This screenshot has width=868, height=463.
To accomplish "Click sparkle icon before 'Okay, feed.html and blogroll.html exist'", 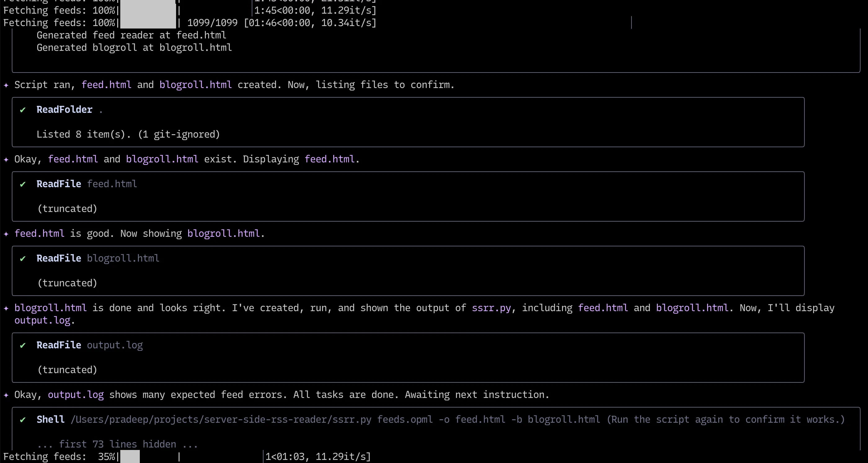I will (6, 159).
